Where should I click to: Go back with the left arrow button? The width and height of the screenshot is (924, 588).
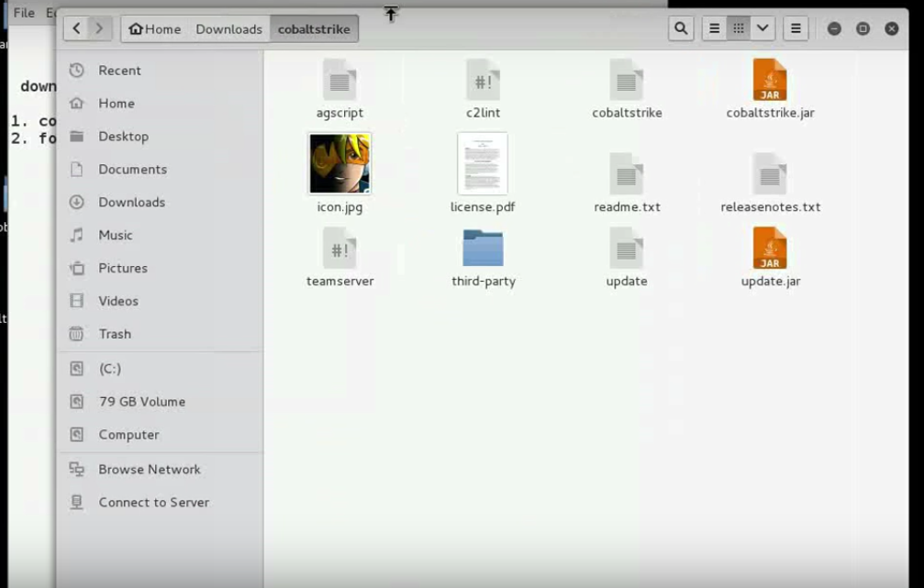[76, 28]
